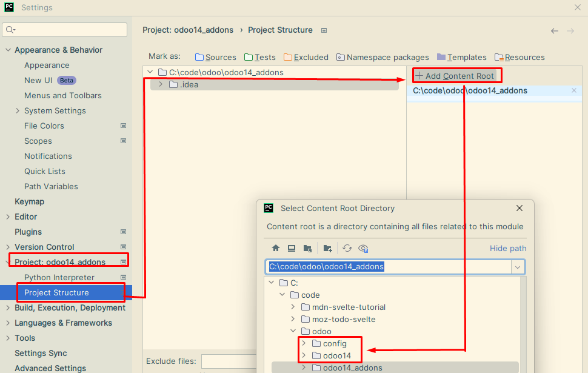Screen dimensions: 588x373
Task: Click the directory path input field
Action: [388, 267]
